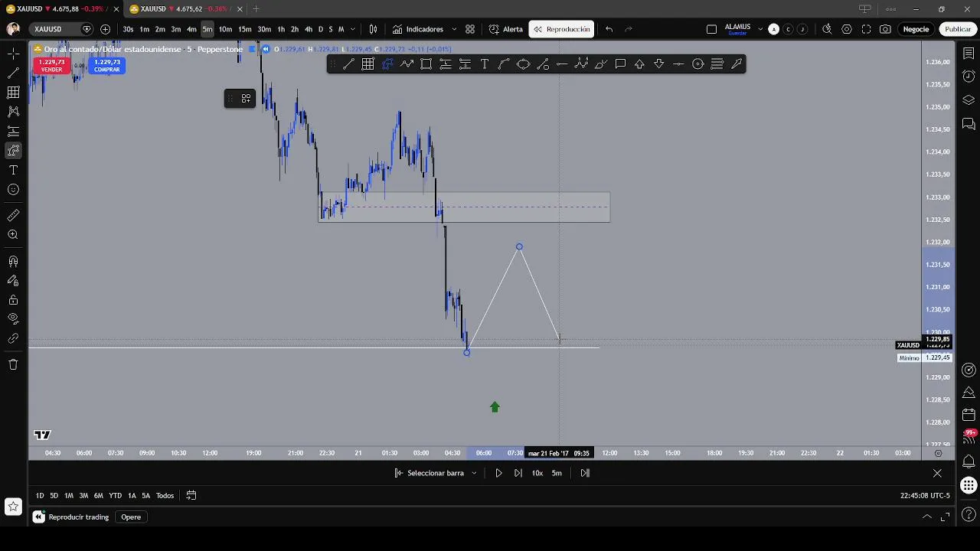
Task: Open the watchlist panel in right sidebar
Action: [969, 54]
